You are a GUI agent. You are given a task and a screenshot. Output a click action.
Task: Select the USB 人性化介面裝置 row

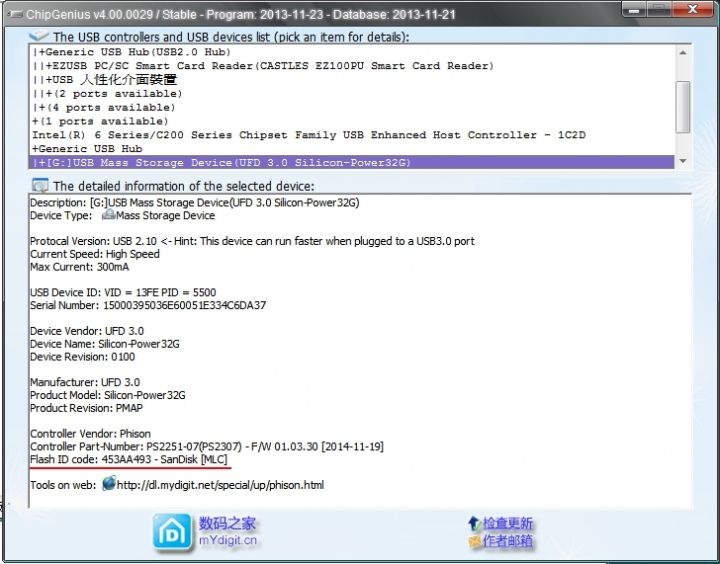tap(352, 80)
